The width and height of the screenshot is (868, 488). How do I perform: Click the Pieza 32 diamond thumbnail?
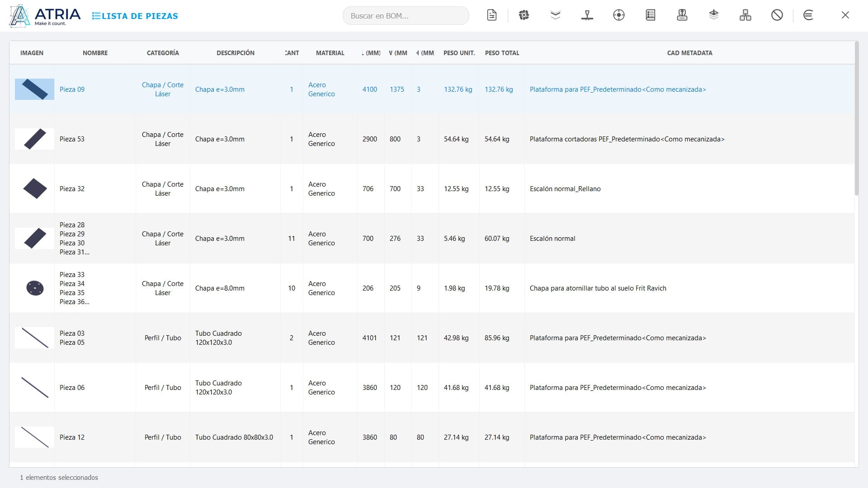click(35, 189)
